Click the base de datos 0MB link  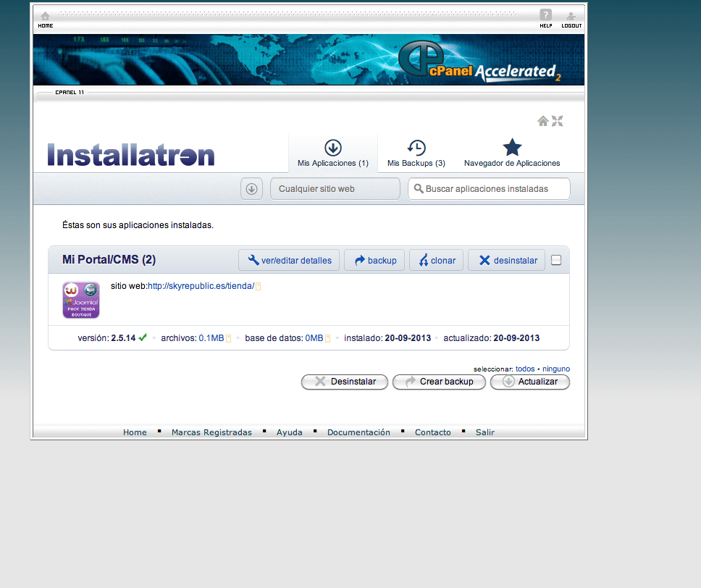pos(314,338)
